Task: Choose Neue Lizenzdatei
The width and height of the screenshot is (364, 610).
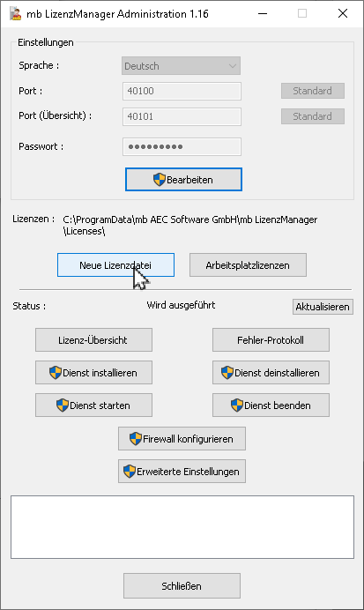Action: pyautogui.click(x=115, y=265)
